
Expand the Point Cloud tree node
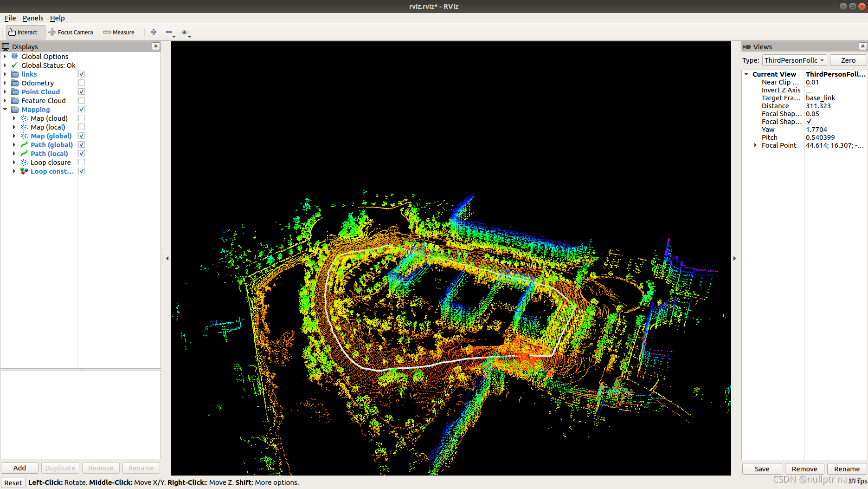click(5, 91)
